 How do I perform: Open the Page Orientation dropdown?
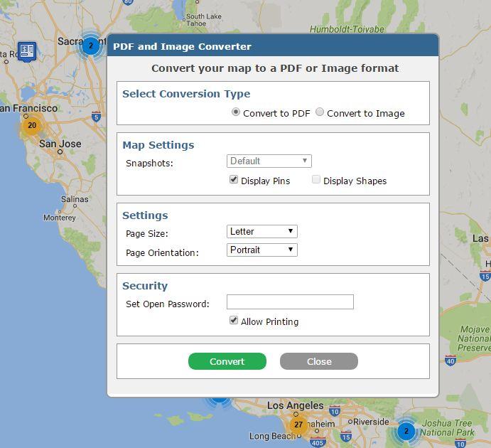261,250
